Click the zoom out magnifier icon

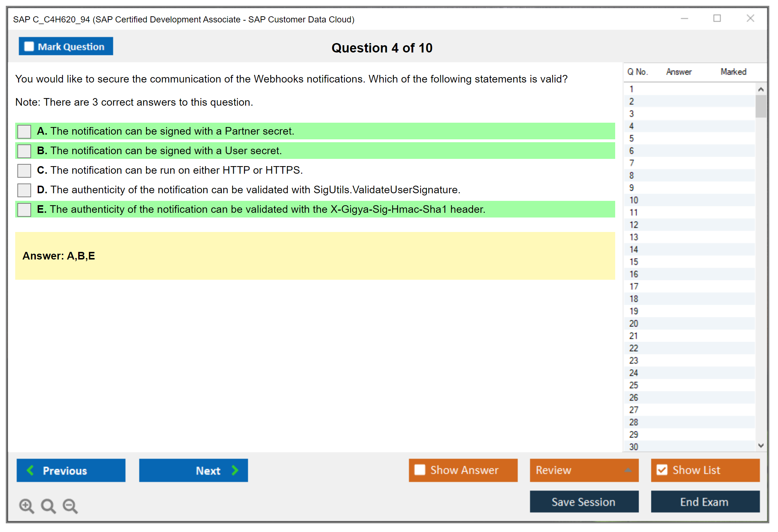[x=70, y=506]
